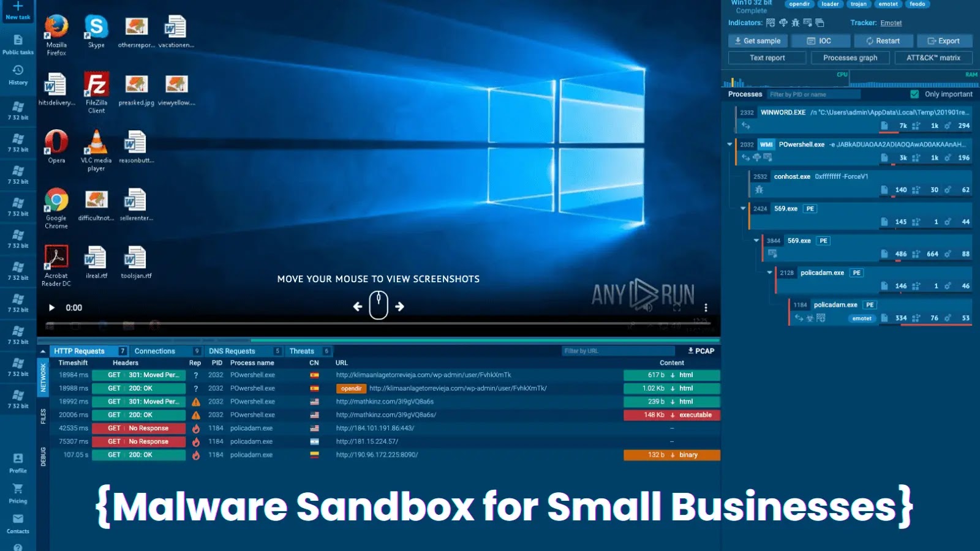Click the bug icon next to Indicators

[796, 23]
